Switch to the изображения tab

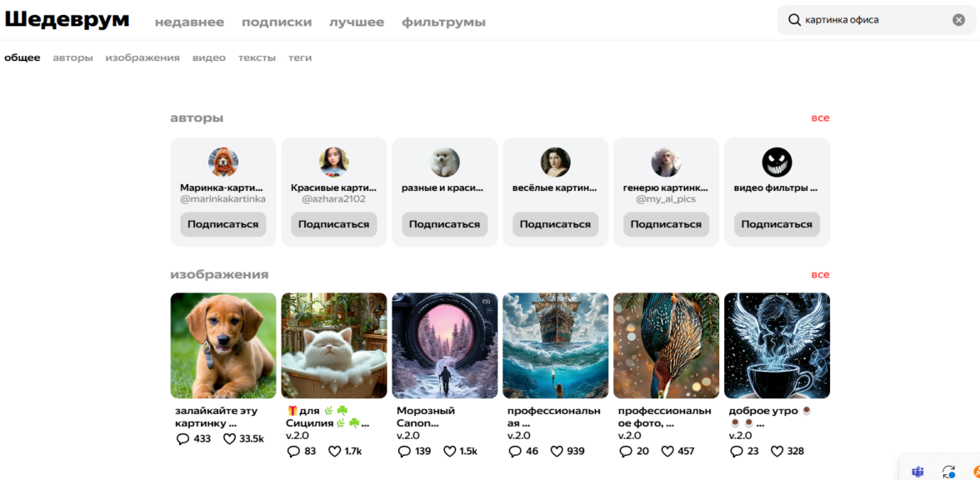[x=142, y=57]
